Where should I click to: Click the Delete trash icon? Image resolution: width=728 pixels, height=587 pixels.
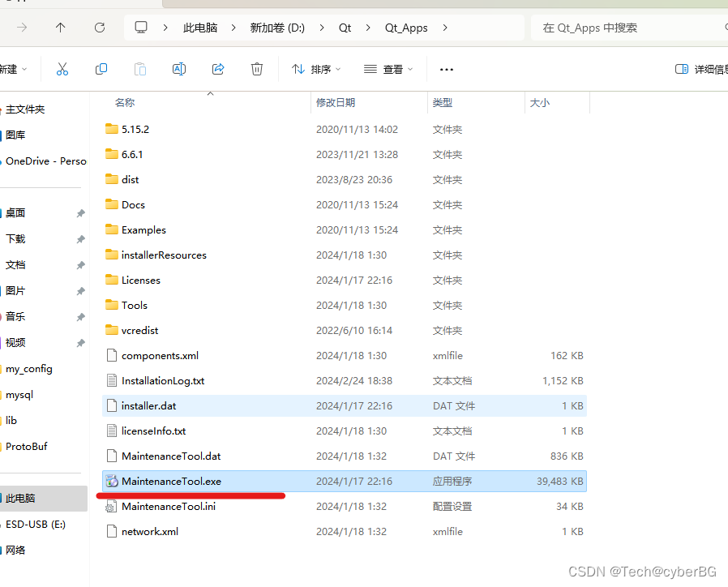(257, 69)
